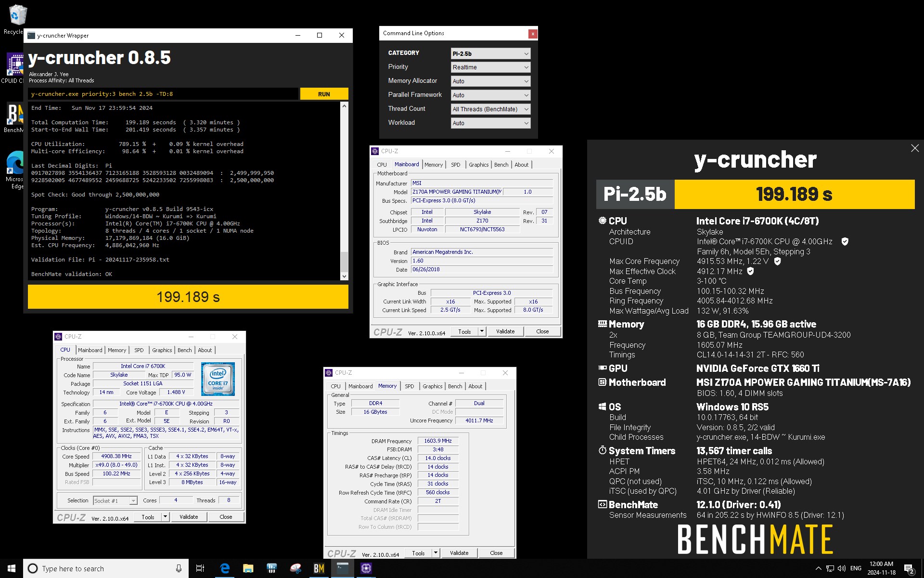Click Close button in CPU-Z Memory window
Image resolution: width=924 pixels, height=578 pixels.
(x=496, y=553)
